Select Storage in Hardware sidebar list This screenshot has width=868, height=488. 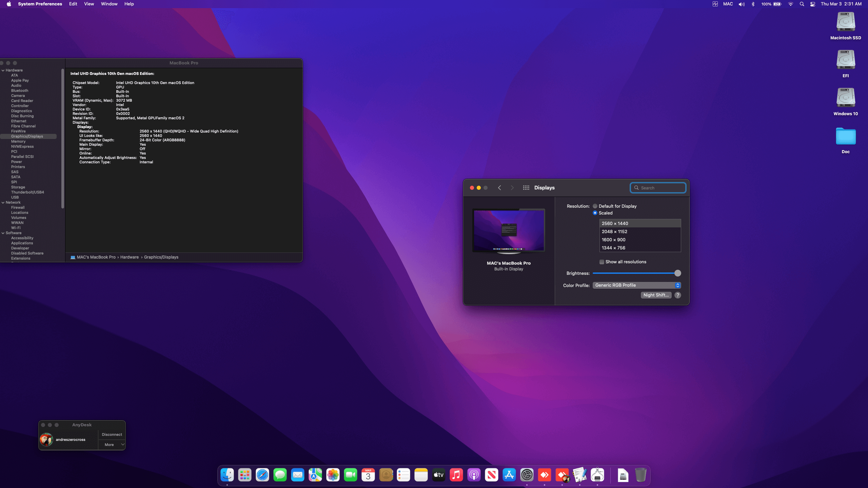[18, 187]
